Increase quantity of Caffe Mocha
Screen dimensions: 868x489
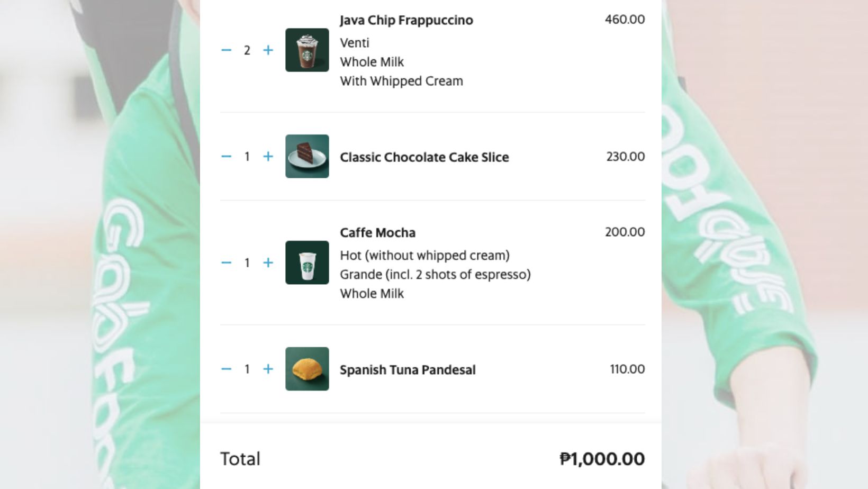[x=269, y=262]
